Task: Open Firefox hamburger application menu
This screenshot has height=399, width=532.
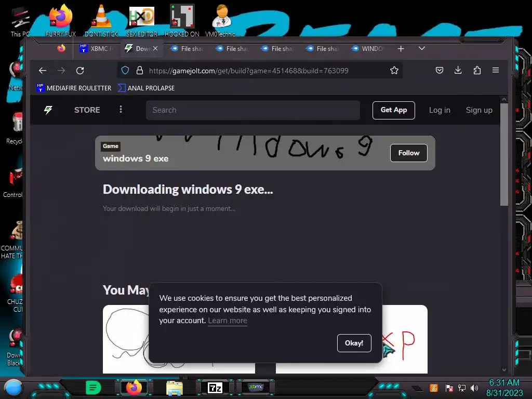Action: (495, 70)
